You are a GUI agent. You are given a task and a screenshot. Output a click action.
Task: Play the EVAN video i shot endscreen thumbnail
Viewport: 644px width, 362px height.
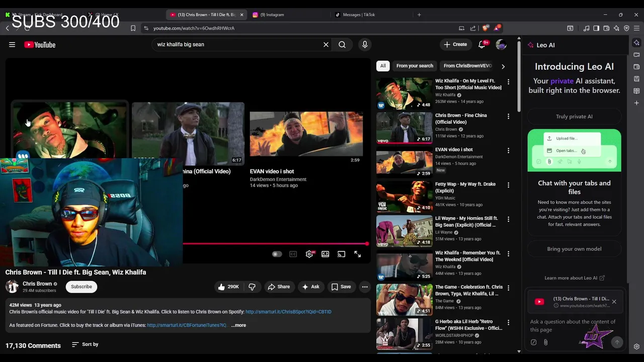tap(306, 134)
